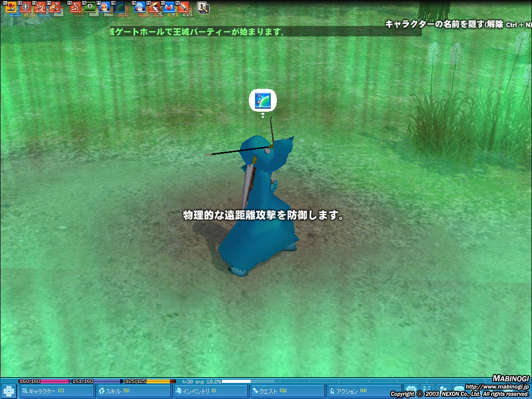Use the F3 fist smash skill icon

(40, 8)
